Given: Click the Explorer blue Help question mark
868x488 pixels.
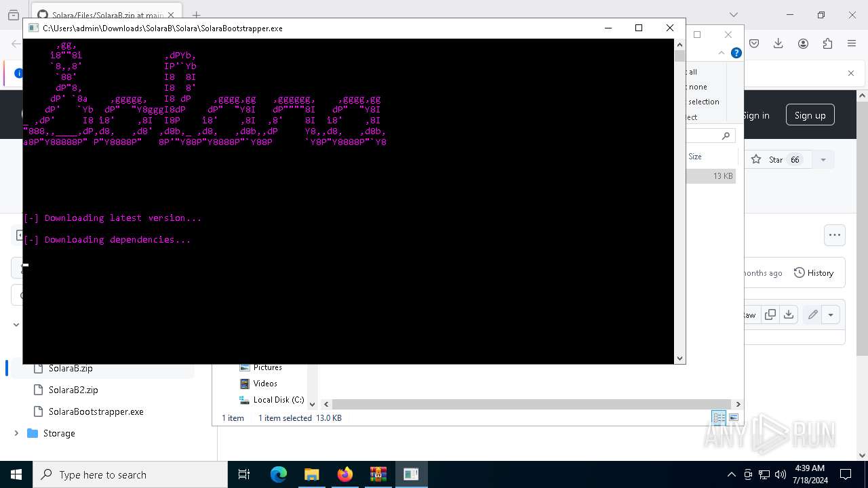Looking at the screenshot, I should [736, 53].
